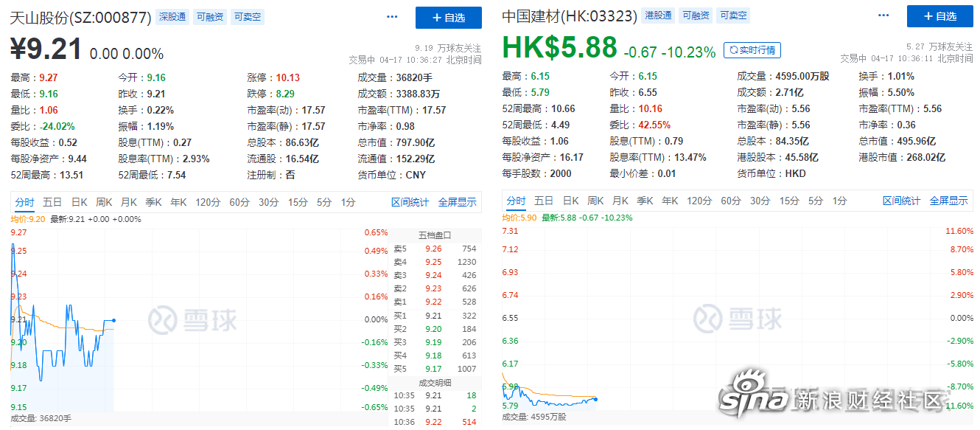Select 120分 interval for 天山股份

pos(208,202)
